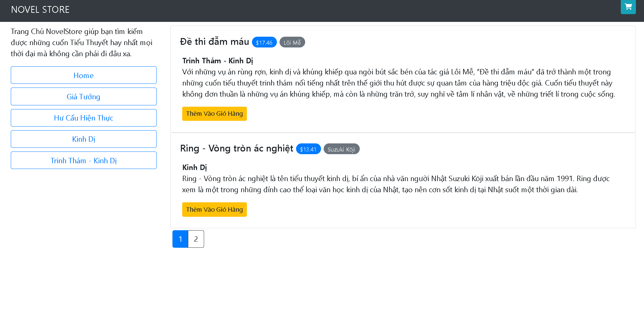Image resolution: width=644 pixels, height=309 pixels.
Task: Add Đề thi đẫm máu to cart
Action: click(x=214, y=113)
